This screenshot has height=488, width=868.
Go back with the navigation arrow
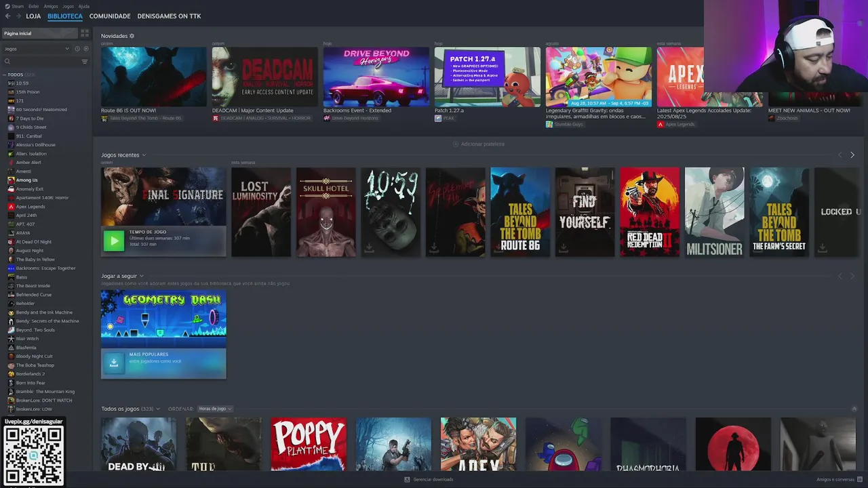tap(7, 16)
